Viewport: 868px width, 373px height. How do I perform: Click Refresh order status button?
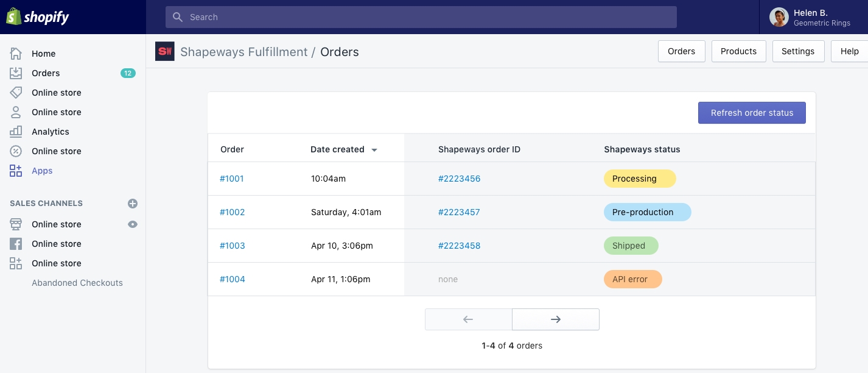point(752,113)
